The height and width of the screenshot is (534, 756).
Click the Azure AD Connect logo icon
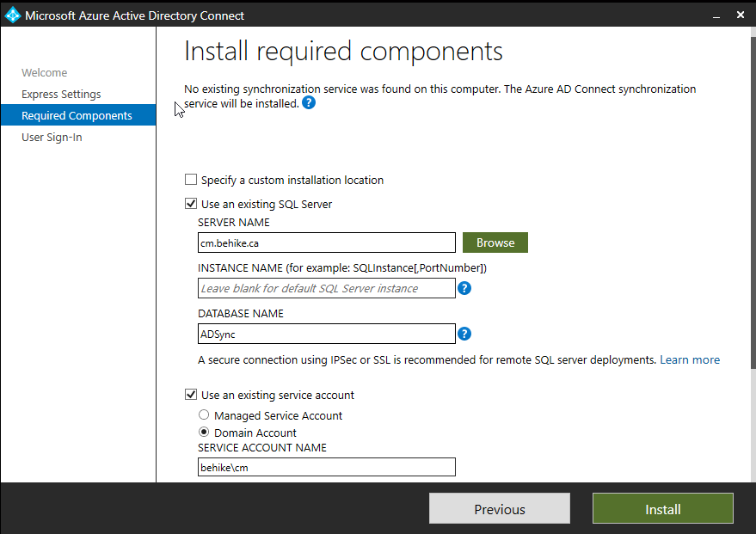12,15
